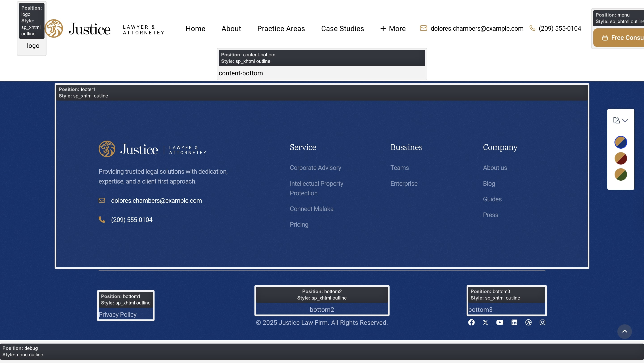Open the LinkedIn footer icon
Viewport: 644px width, 363px height.
(514, 322)
